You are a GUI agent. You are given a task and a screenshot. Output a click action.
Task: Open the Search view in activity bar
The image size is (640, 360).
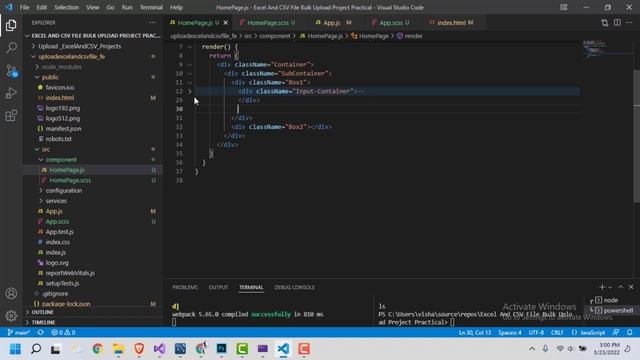11,48
